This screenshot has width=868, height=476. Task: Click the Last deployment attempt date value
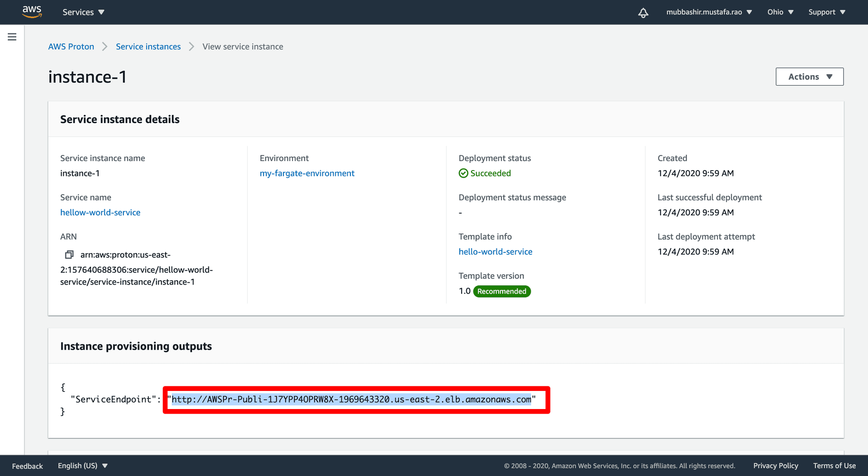click(695, 252)
